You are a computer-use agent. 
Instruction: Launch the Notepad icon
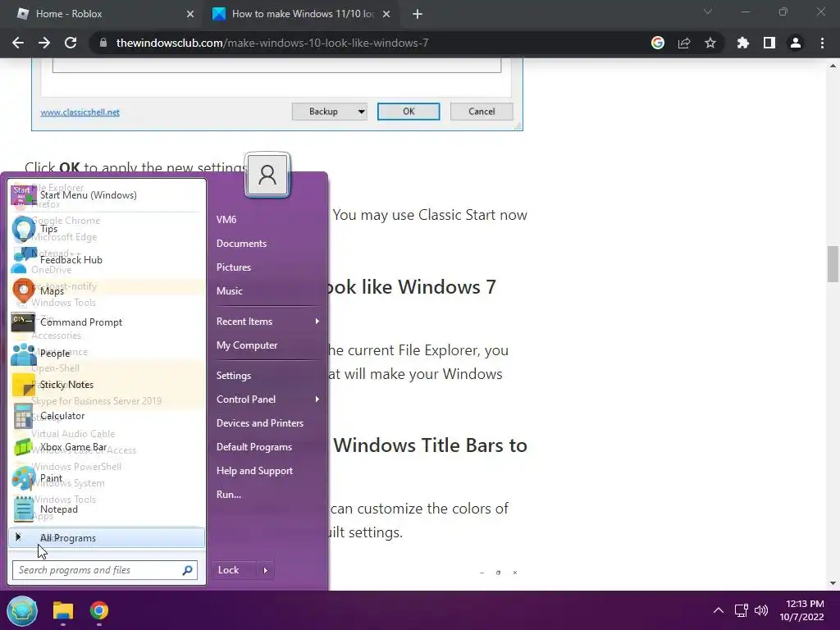pos(23,509)
